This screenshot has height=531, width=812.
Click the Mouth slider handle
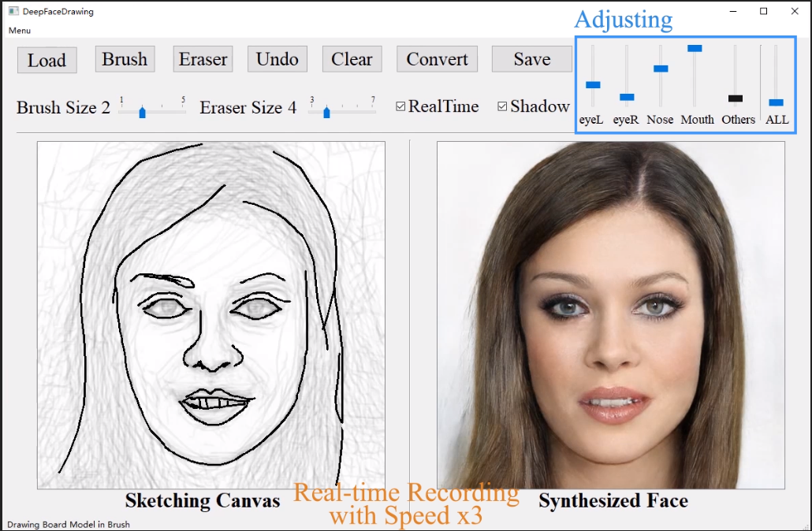point(695,48)
